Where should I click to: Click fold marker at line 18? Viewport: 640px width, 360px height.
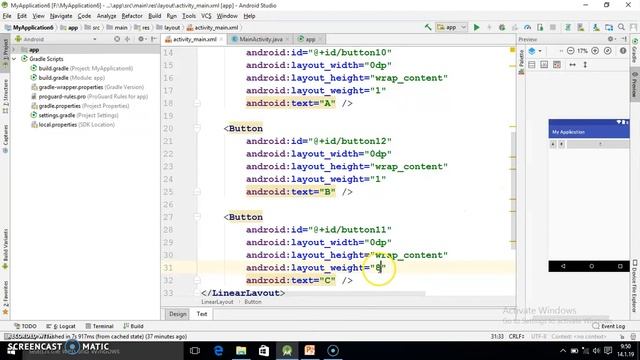coord(197,103)
